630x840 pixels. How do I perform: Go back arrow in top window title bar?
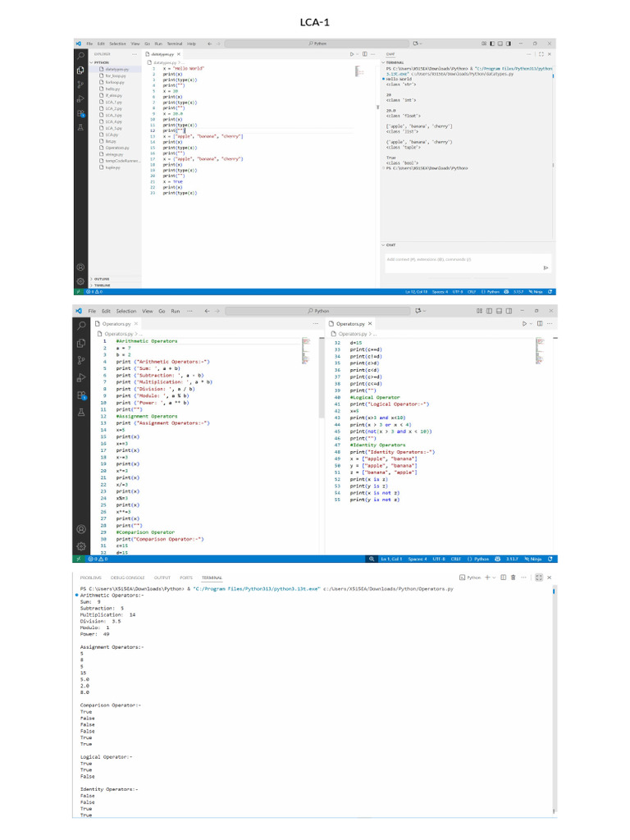coord(209,43)
